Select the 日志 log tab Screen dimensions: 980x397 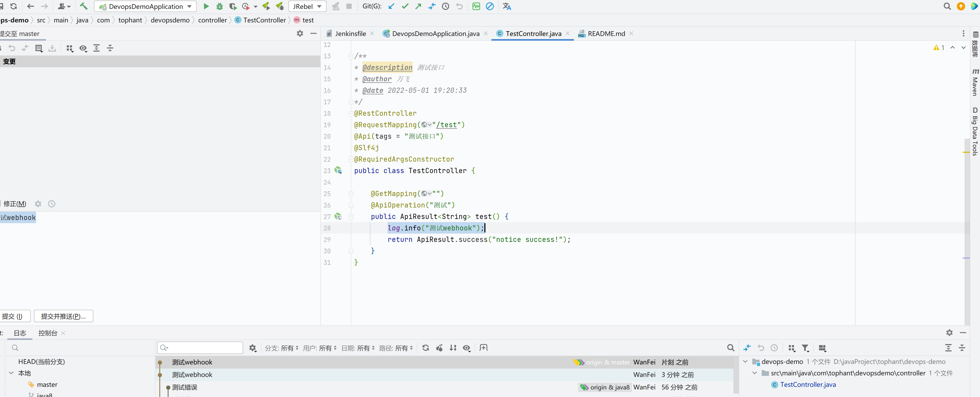pos(20,333)
